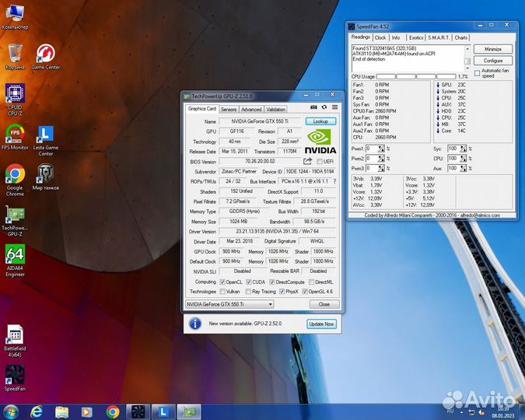Adjust the Sys speed spinner arrows
This screenshot has height=420, width=525.
[x=463, y=149]
